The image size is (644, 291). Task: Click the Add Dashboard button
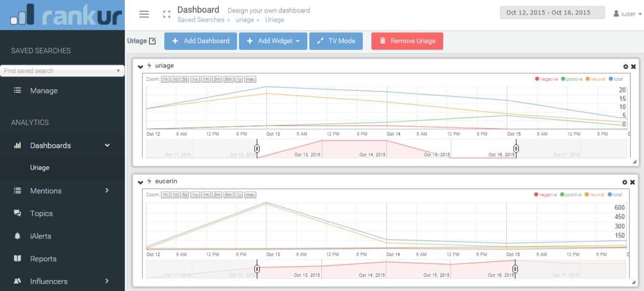pyautogui.click(x=200, y=41)
